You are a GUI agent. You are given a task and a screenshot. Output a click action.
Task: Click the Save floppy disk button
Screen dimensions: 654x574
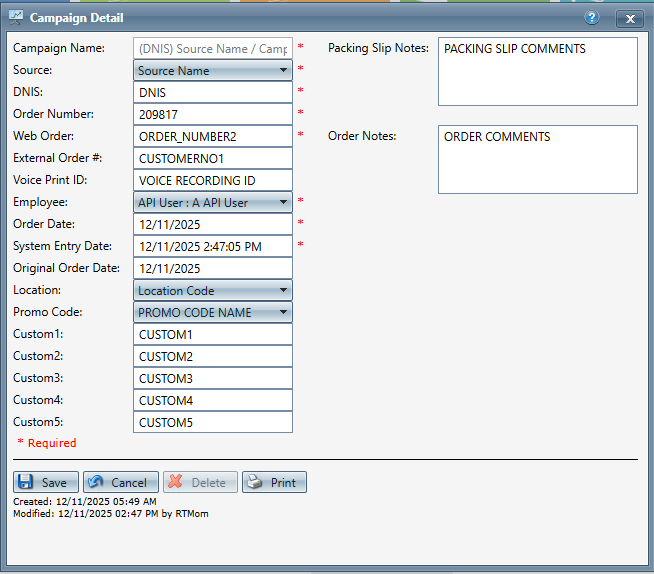[x=45, y=482]
